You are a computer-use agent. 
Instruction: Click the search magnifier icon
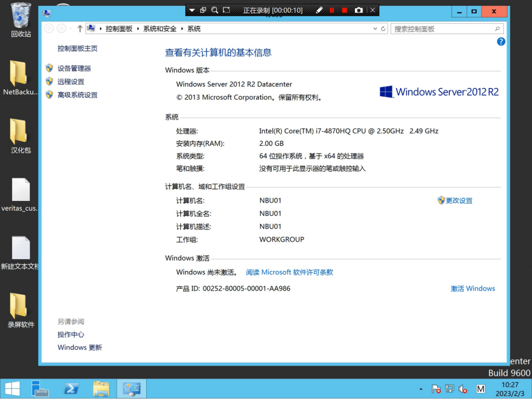pyautogui.click(x=497, y=29)
